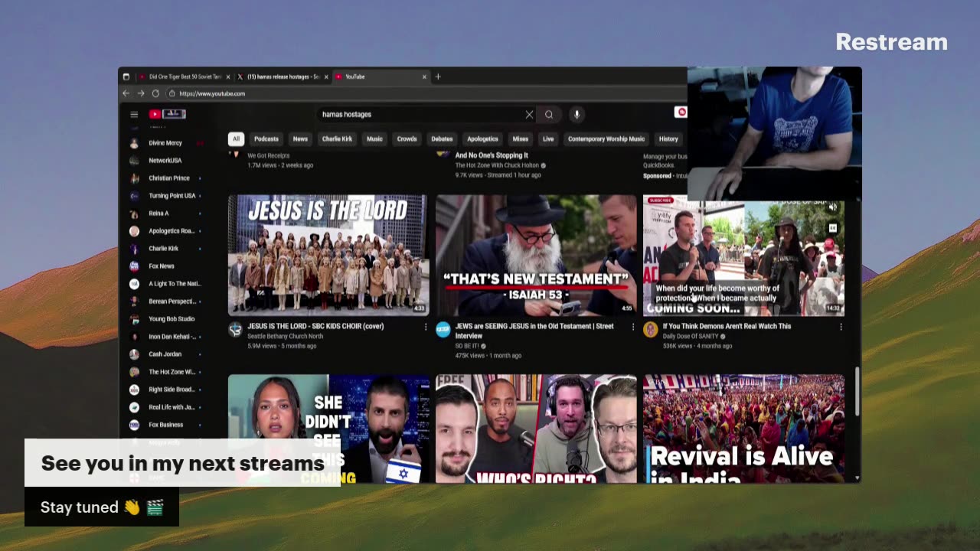Click the YouTube logo home icon
Viewport: 980px width, 551px height.
(155, 114)
